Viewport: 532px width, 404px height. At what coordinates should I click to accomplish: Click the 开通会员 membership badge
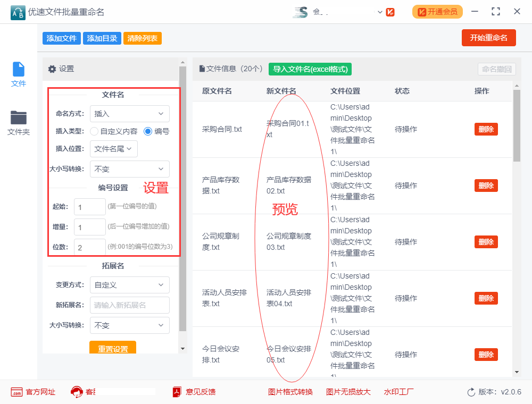coord(437,11)
